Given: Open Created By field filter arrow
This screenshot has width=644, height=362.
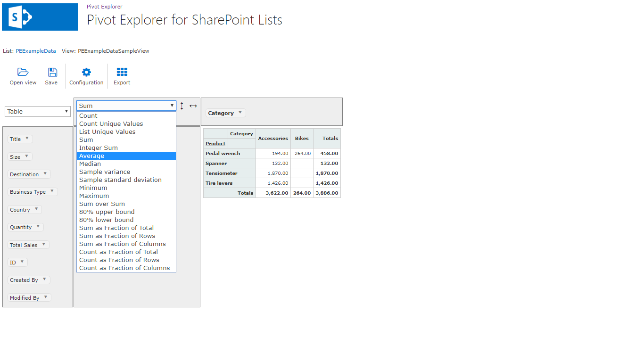Looking at the screenshot, I should click(x=44, y=279).
